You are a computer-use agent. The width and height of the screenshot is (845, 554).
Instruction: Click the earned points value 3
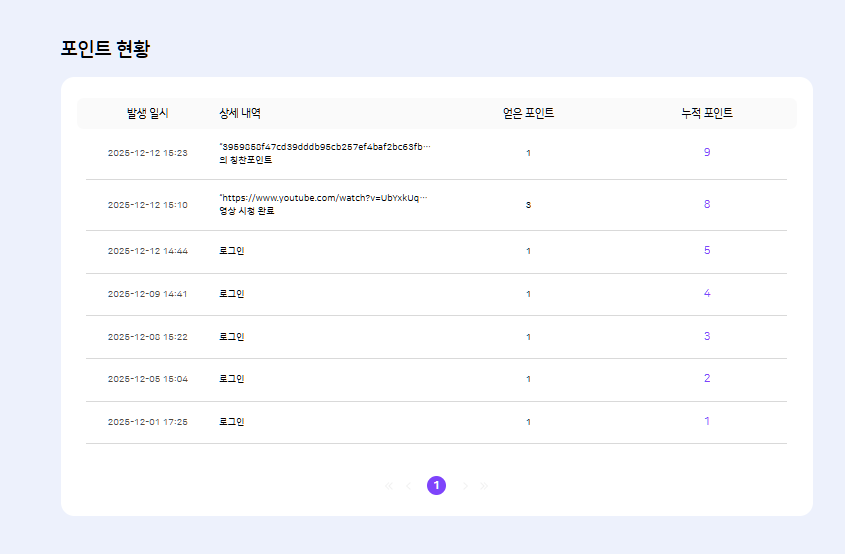pos(528,205)
